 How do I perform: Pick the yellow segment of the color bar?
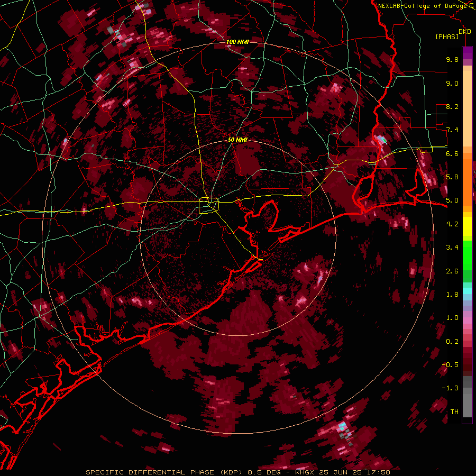(x=467, y=226)
